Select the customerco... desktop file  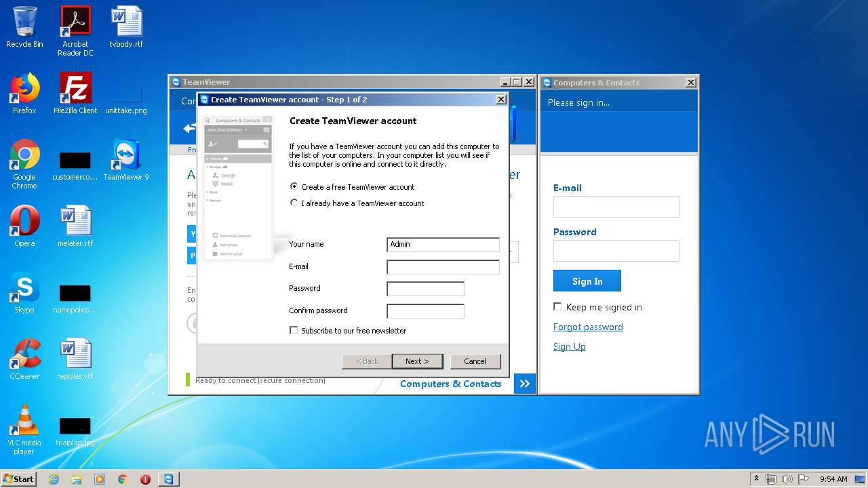coord(75,164)
